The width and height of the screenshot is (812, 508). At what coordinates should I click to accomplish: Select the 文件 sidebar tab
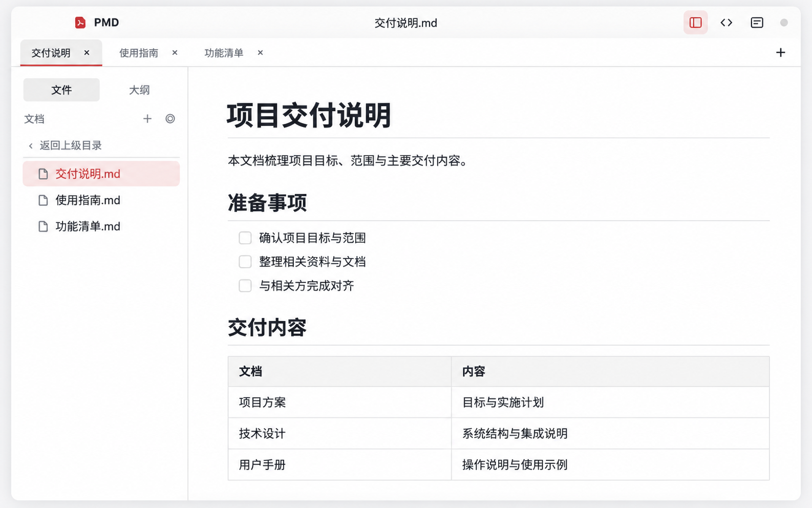(61, 90)
